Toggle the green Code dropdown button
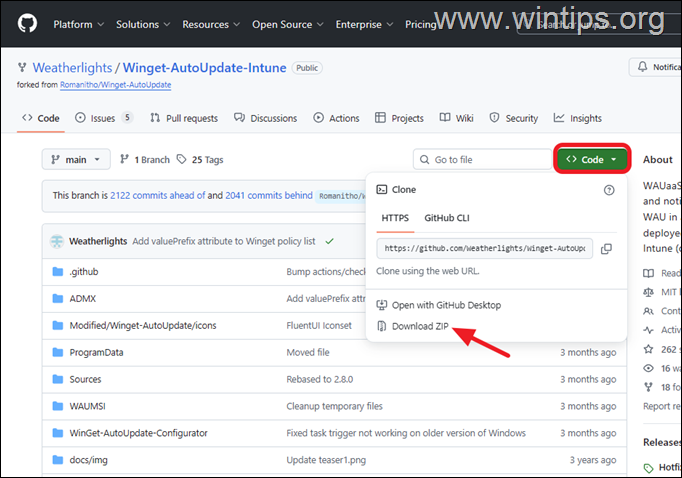This screenshot has height=478, width=682. 592,159
